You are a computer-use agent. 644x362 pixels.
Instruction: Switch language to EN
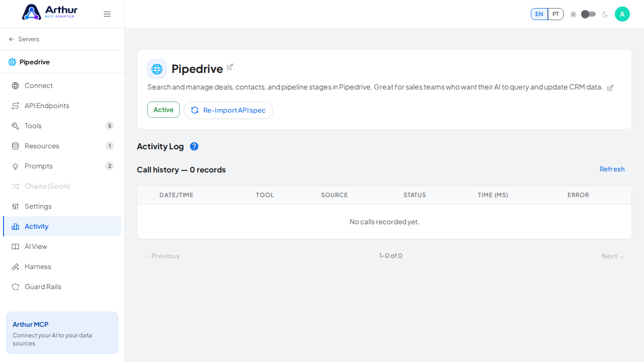click(x=539, y=14)
